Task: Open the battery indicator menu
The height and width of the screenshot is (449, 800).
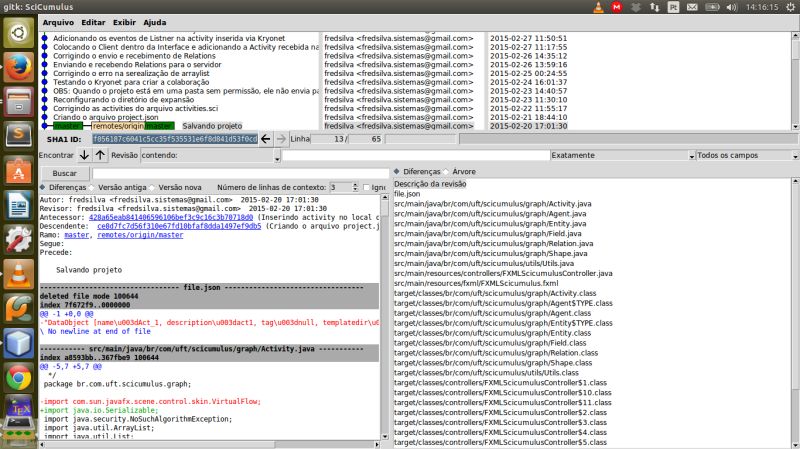Action: pos(712,7)
